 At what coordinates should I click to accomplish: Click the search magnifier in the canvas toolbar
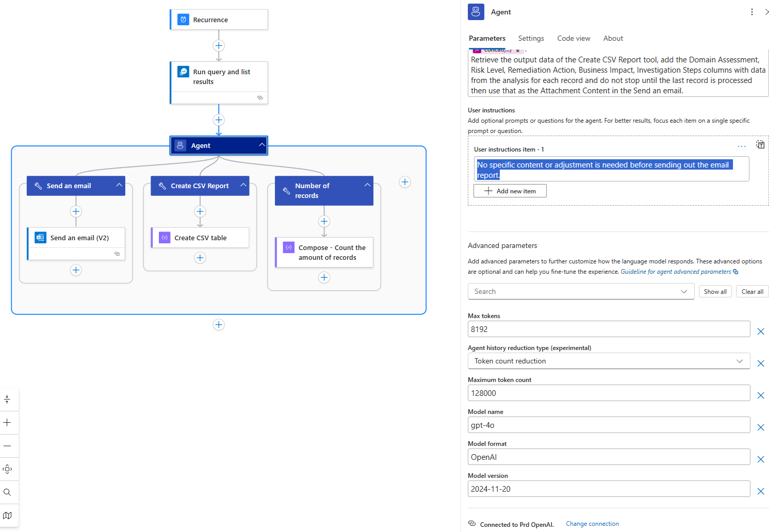point(7,492)
